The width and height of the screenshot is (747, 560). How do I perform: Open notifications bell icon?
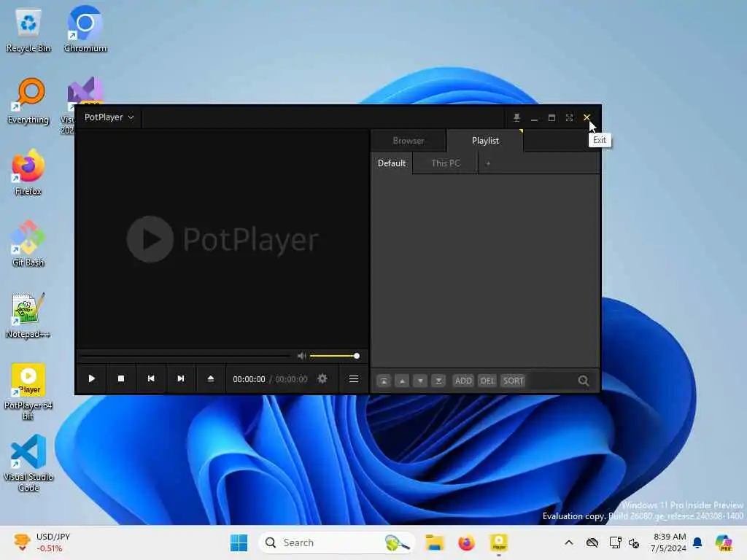pos(697,542)
